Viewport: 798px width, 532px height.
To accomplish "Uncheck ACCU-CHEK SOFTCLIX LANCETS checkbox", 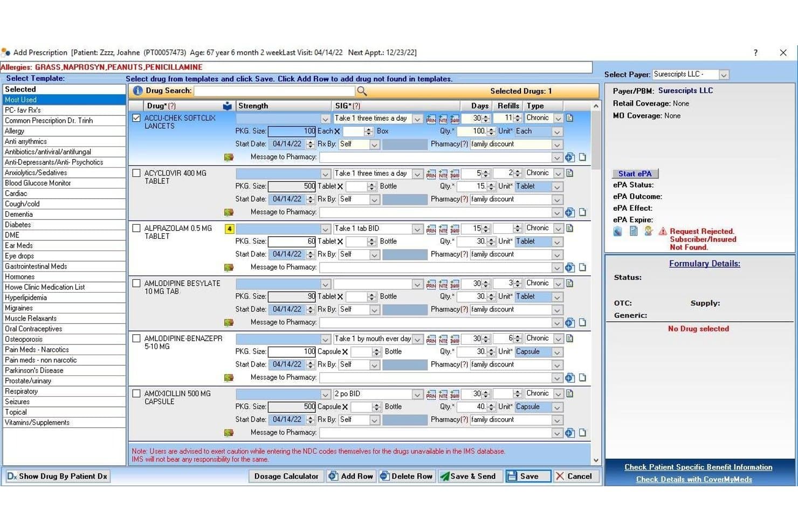I will [136, 118].
